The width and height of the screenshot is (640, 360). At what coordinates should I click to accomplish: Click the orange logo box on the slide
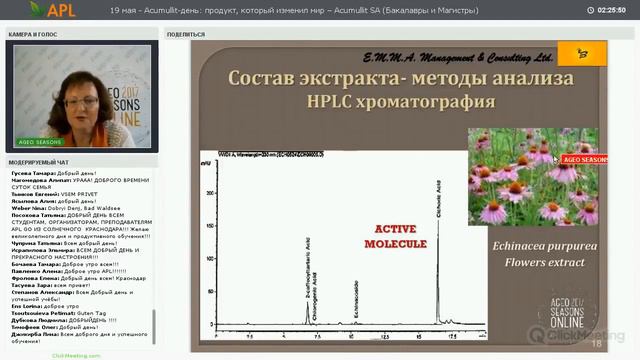582,53
